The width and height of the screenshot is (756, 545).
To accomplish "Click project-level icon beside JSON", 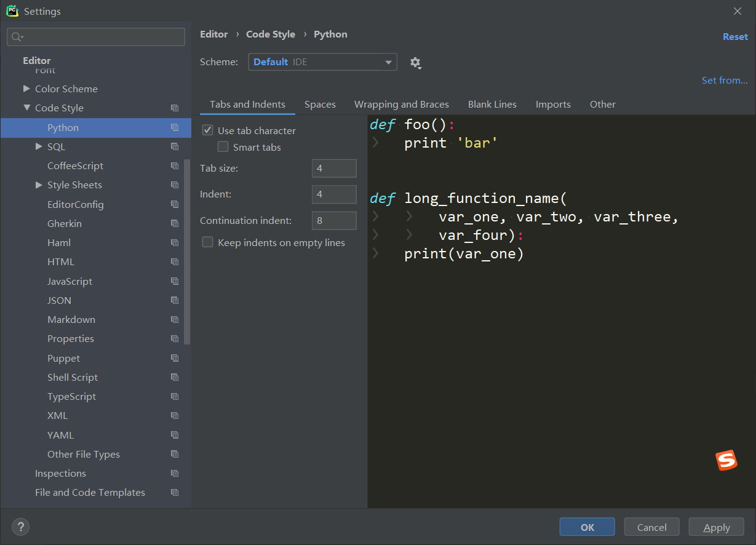I will (x=175, y=301).
